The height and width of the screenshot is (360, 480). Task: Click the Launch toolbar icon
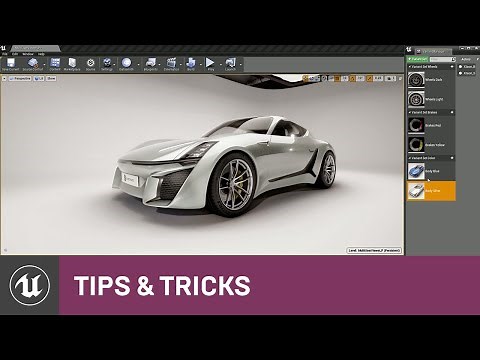(230, 64)
